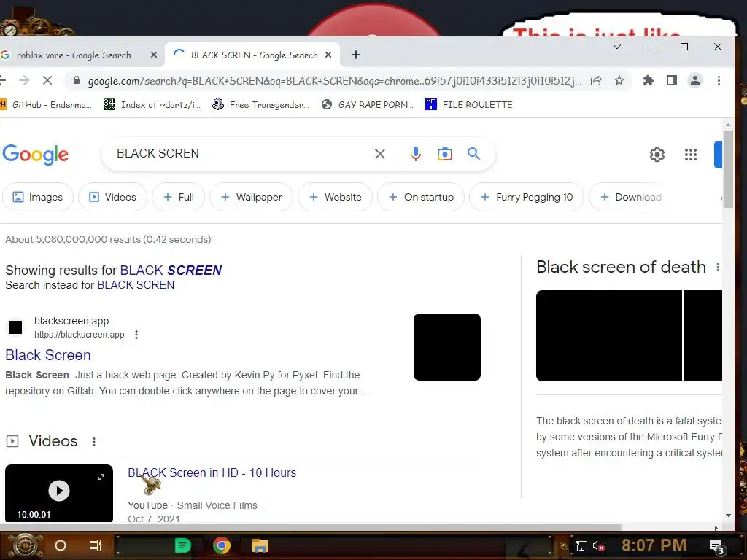
Task: Open Task View on the taskbar
Action: (96, 545)
